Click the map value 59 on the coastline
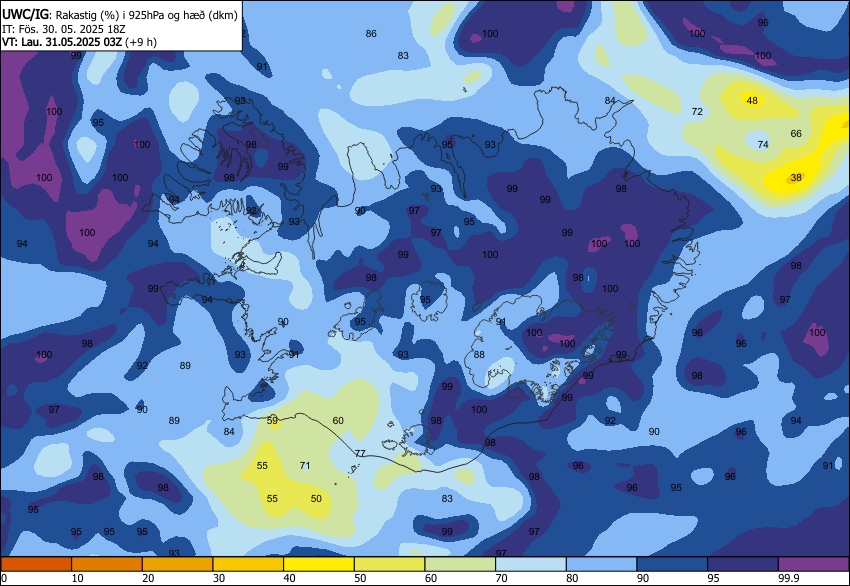The width and height of the screenshot is (850, 586). pos(272,420)
